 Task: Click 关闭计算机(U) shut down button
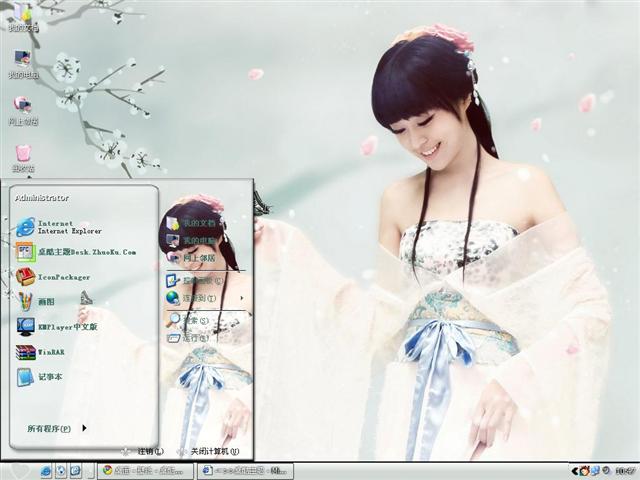click(x=208, y=451)
